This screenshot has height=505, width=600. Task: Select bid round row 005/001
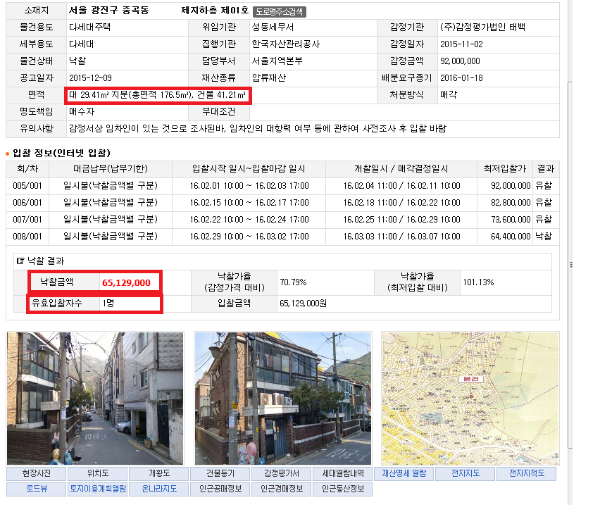[x=282, y=186]
